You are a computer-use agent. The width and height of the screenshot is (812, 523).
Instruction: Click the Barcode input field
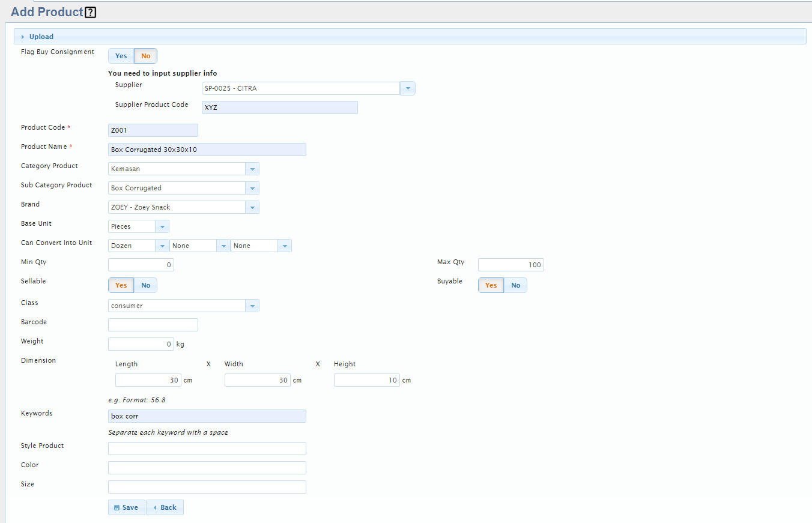[153, 325]
